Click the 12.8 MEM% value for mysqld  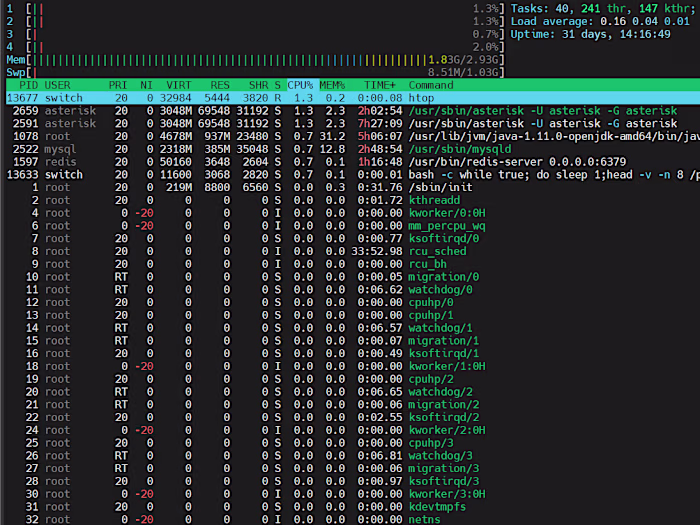[332, 149]
